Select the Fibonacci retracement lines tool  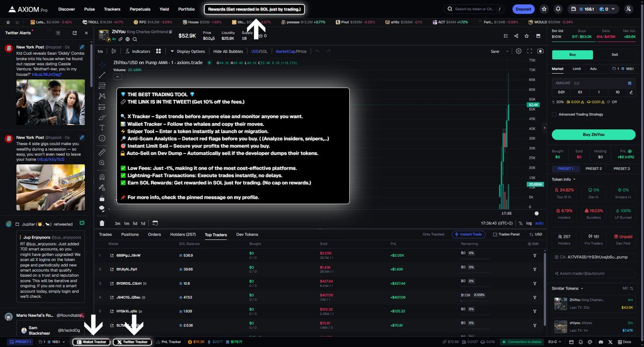pos(102,85)
